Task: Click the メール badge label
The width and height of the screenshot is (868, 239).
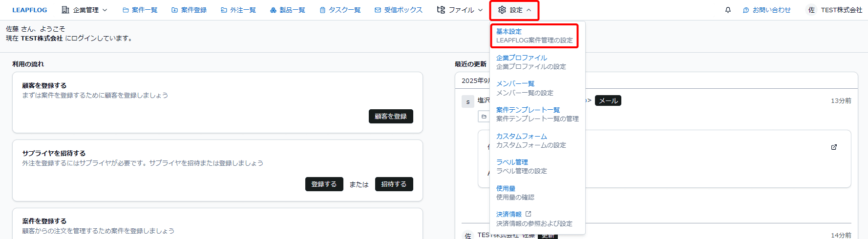Action: [x=608, y=100]
